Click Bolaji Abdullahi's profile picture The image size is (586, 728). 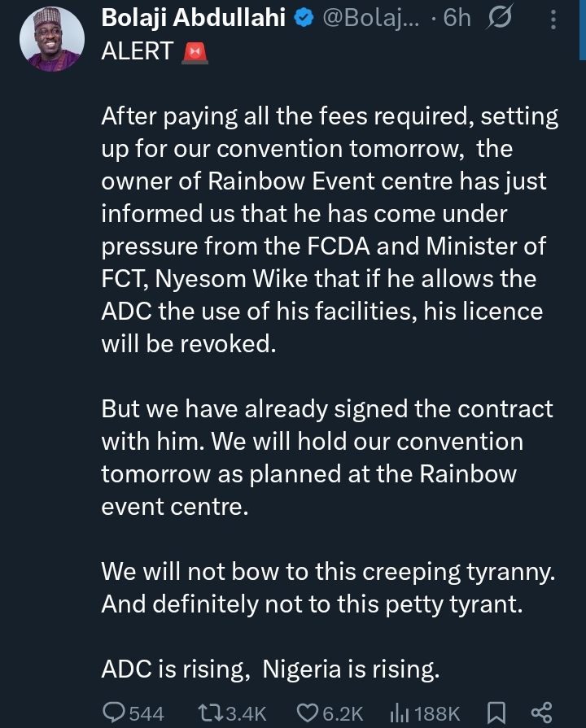(x=51, y=41)
